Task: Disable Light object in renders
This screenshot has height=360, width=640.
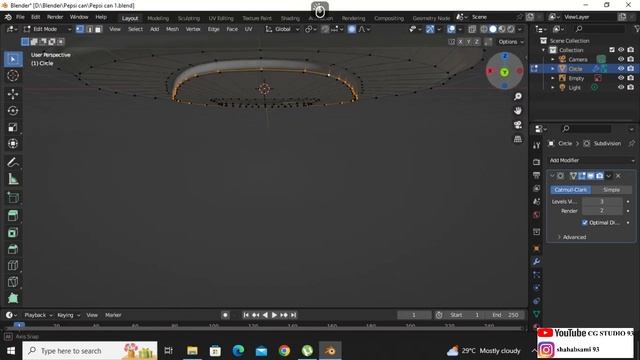Action: click(631, 87)
